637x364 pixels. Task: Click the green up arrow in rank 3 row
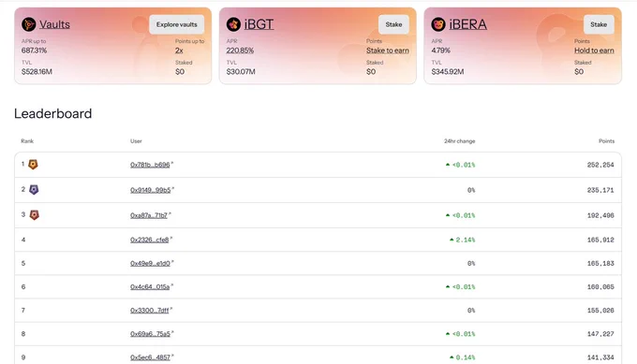(448, 215)
